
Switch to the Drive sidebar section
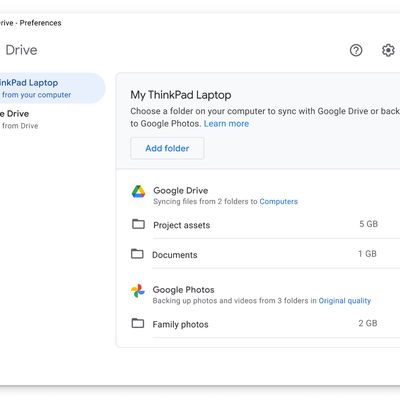[x=19, y=119]
